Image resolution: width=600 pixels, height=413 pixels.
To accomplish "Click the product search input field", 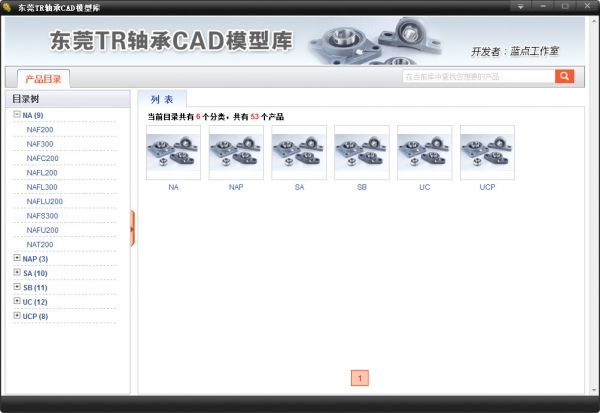I will click(x=479, y=77).
